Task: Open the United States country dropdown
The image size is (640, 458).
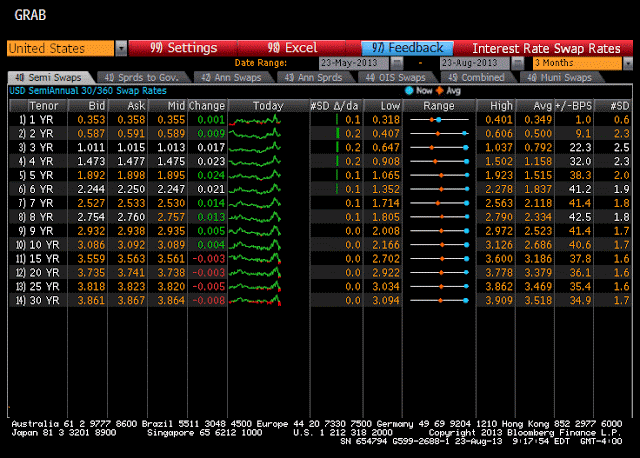Action: (121, 48)
